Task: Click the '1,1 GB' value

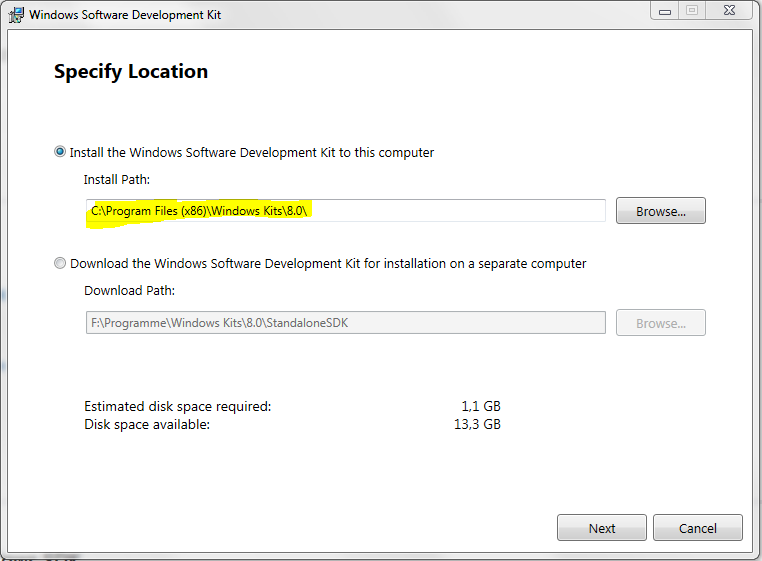Action: click(481, 406)
